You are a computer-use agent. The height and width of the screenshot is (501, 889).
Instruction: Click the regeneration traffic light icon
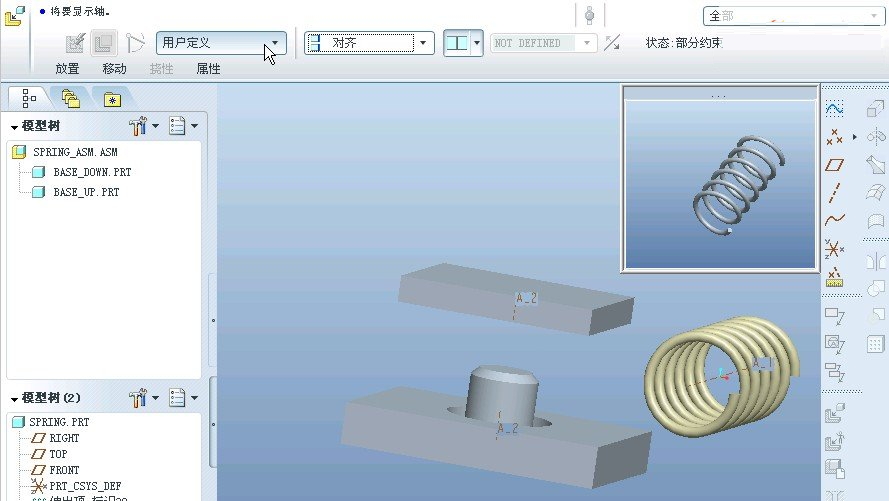click(590, 16)
